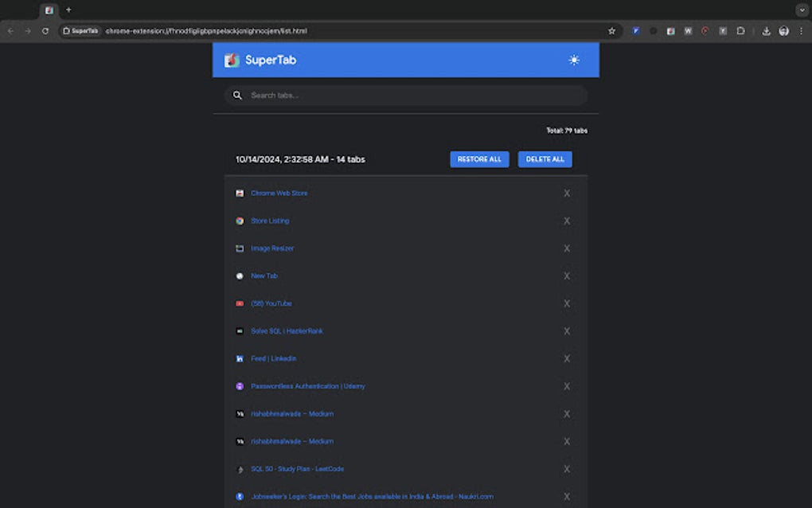Viewport: 812px width, 508px height.
Task: Select the SuperTab browser tab
Action: click(x=49, y=10)
